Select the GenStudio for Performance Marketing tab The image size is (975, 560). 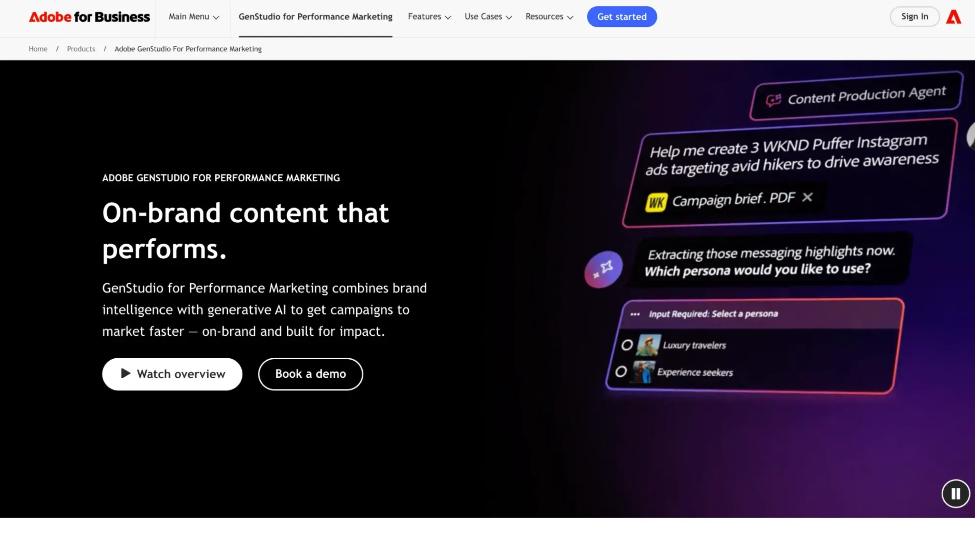tap(315, 16)
